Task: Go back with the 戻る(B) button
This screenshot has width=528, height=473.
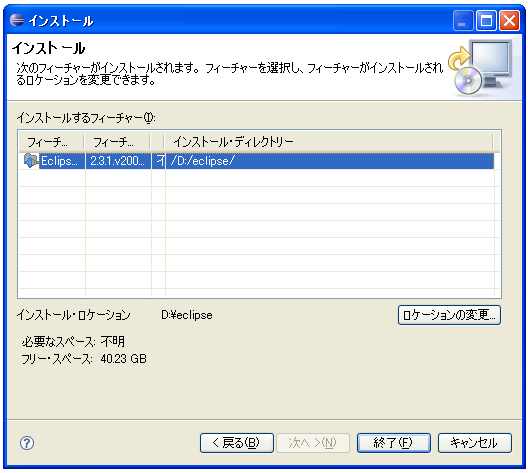Action: (236, 443)
